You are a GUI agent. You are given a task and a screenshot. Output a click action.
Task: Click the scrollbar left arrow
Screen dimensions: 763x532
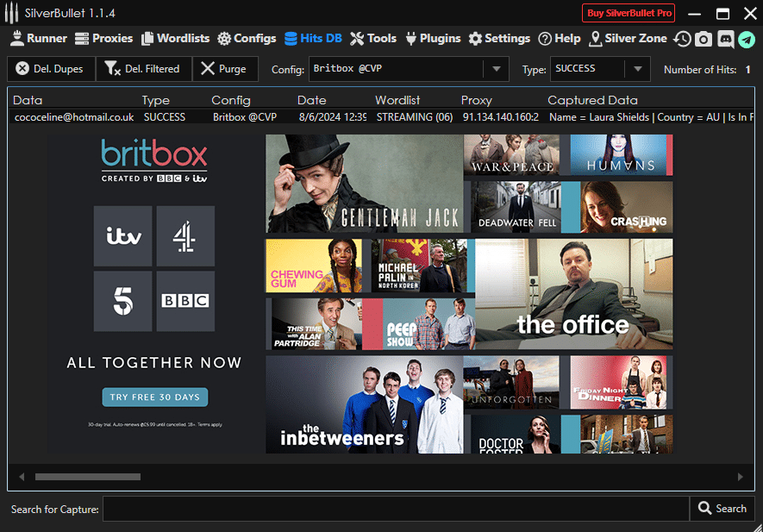tap(22, 477)
